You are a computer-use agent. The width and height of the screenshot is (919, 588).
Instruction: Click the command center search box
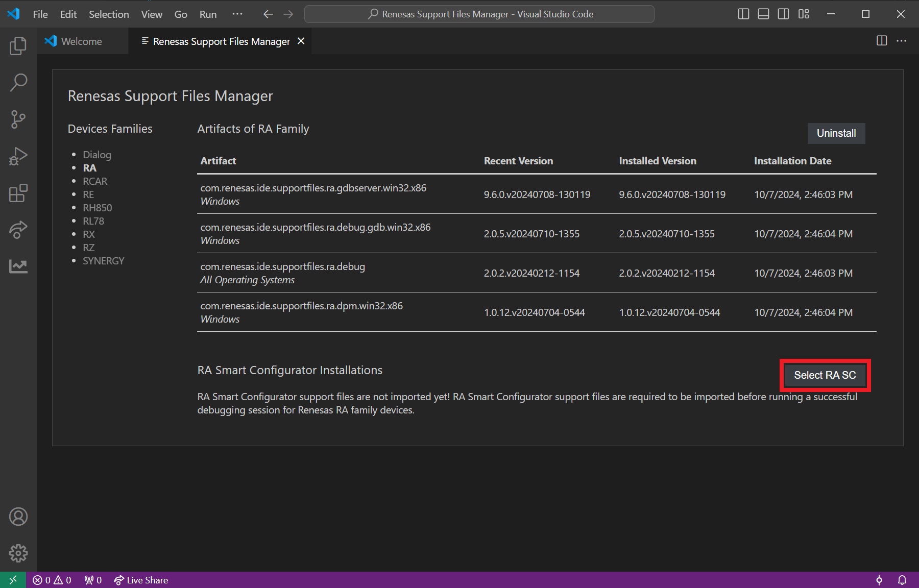pyautogui.click(x=479, y=14)
